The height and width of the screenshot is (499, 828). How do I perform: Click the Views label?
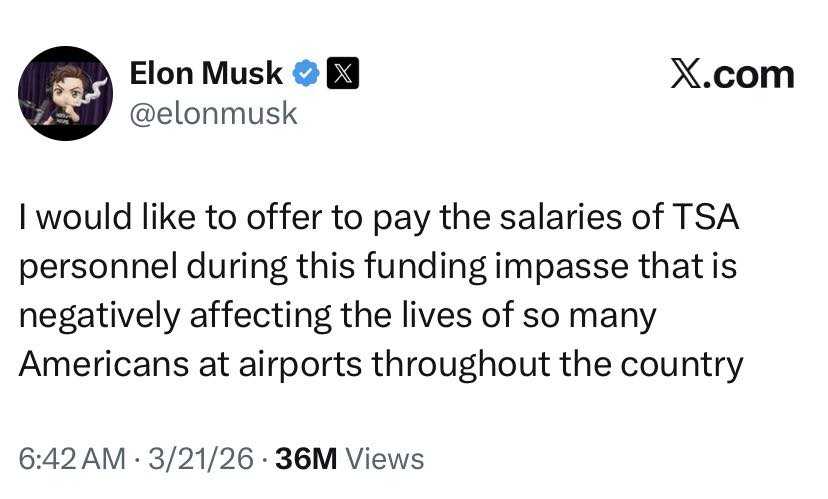pyautogui.click(x=385, y=459)
